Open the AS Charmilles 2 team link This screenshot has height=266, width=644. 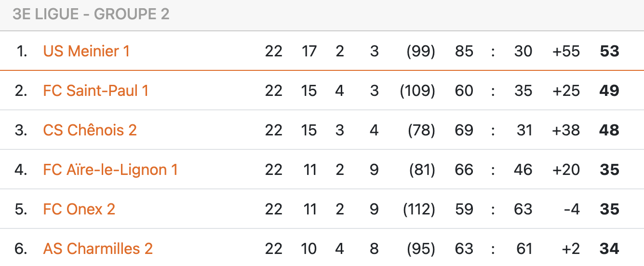(98, 249)
